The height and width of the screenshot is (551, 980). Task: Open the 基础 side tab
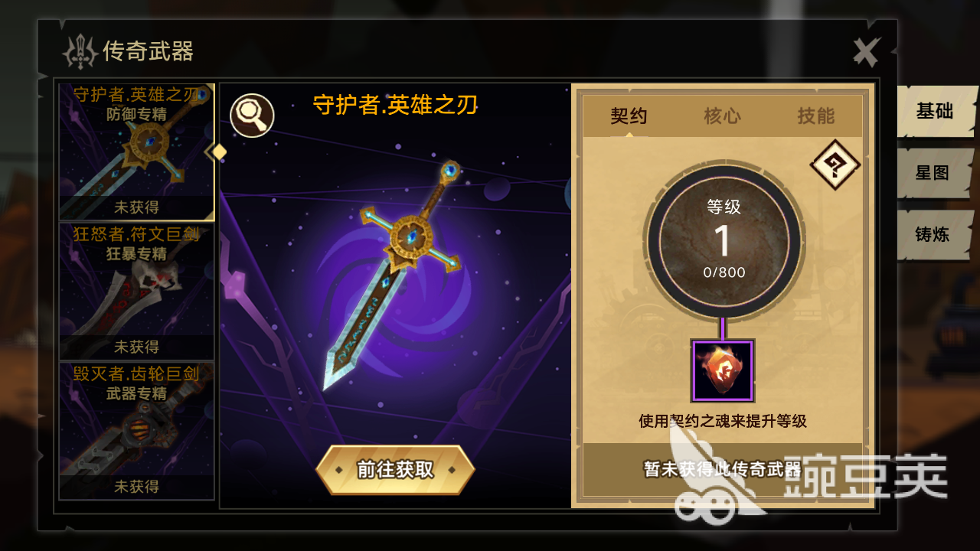point(936,111)
